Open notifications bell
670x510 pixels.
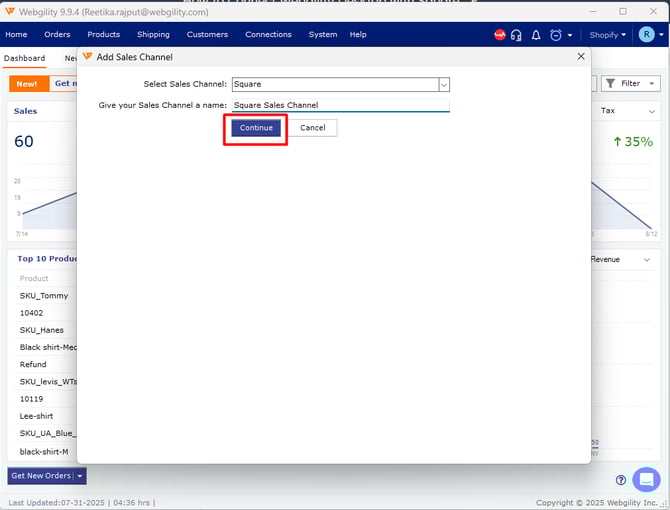coord(536,35)
